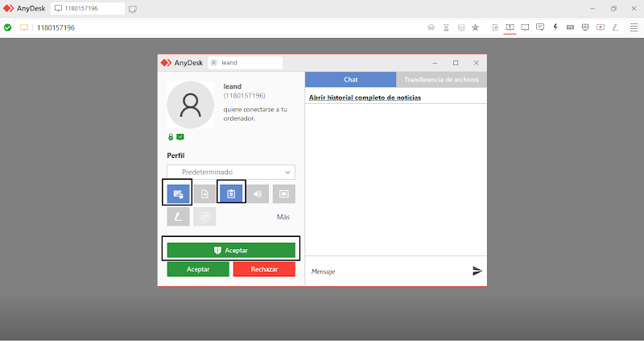Click the underlined split display icon
644x341 pixels.
click(x=510, y=27)
